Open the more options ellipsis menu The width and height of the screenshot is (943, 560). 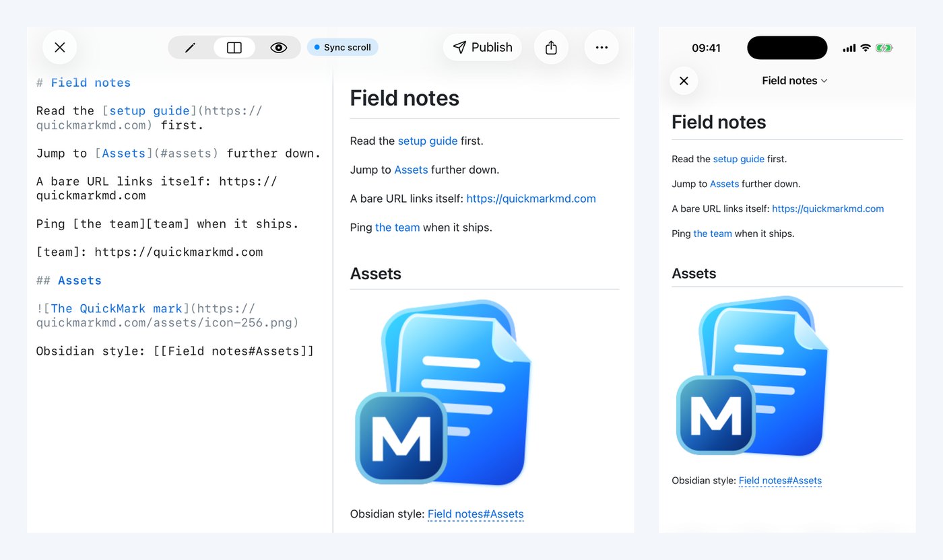click(601, 47)
